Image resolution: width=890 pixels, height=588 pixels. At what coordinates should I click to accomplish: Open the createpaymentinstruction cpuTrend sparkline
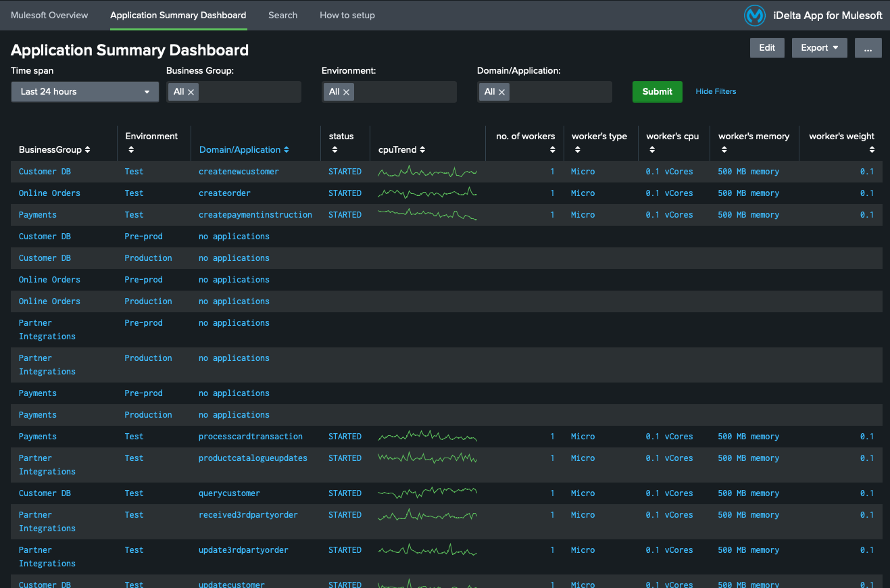[x=427, y=215]
